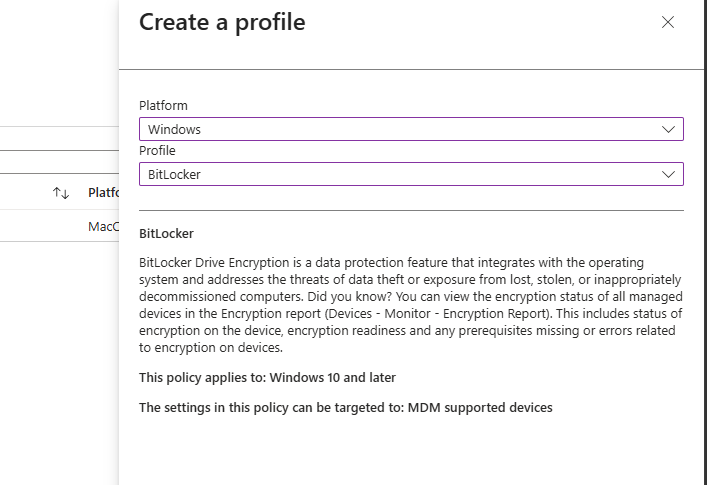
Task: Select the MacOS row cell in background list
Action: click(104, 226)
